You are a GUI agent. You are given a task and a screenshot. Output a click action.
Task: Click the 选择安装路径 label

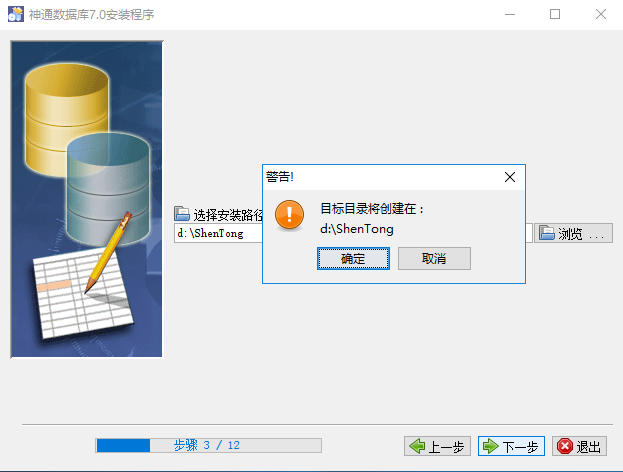228,215
